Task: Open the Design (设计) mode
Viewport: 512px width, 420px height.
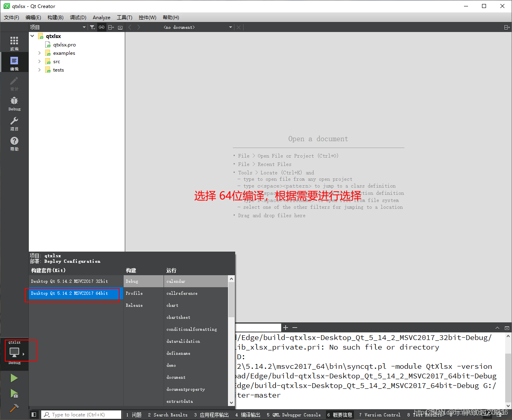Action: pyautogui.click(x=14, y=83)
